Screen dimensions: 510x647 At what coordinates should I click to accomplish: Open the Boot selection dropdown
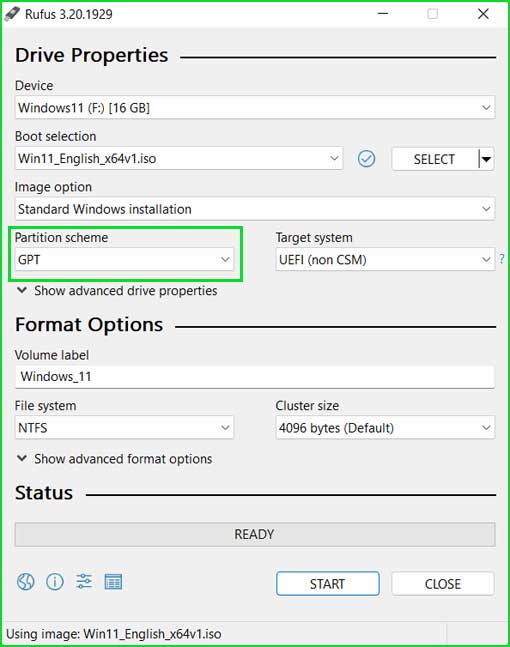[179, 158]
